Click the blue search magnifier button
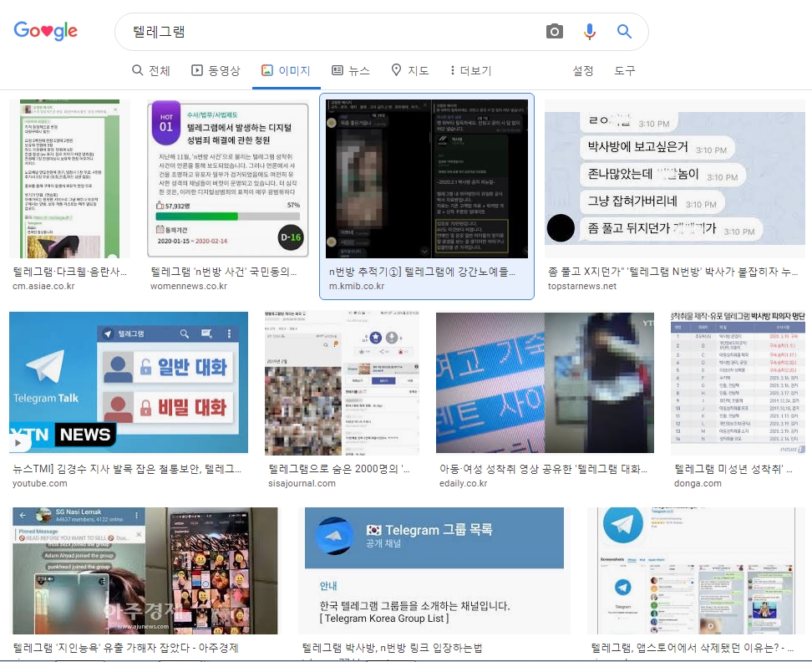This screenshot has width=812, height=662. coord(624,32)
